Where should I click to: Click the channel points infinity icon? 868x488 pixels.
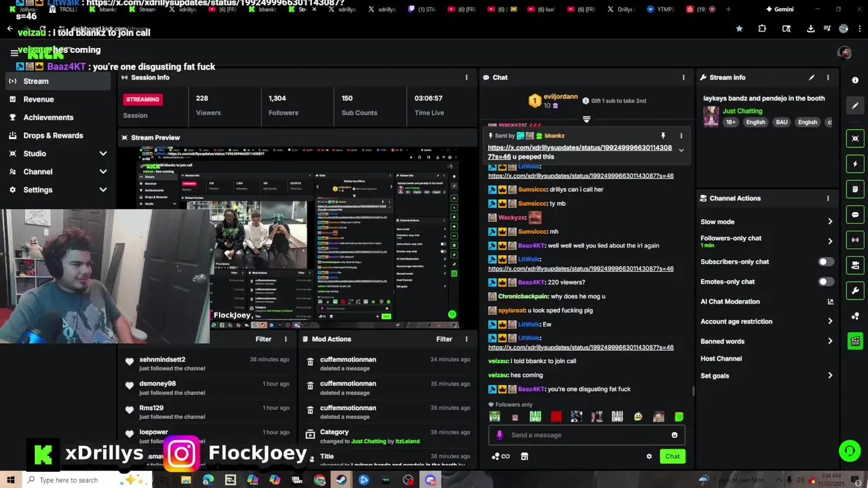500,456
